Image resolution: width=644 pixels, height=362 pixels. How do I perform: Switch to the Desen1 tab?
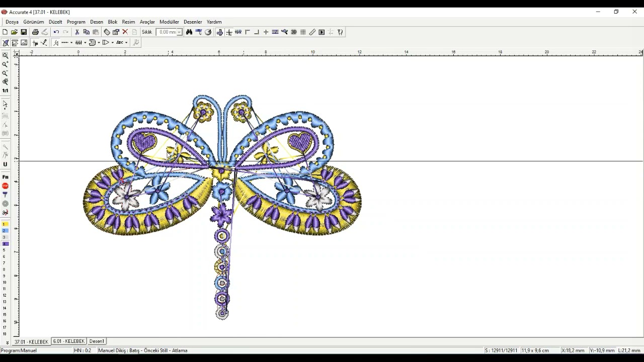(x=97, y=341)
